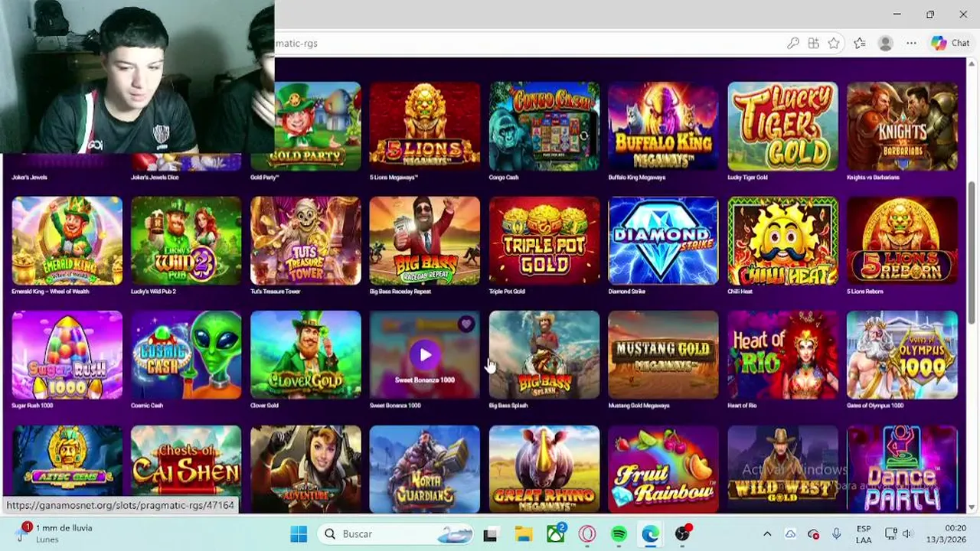Open the Copilot Chat button
The height and width of the screenshot is (551, 980).
point(950,44)
